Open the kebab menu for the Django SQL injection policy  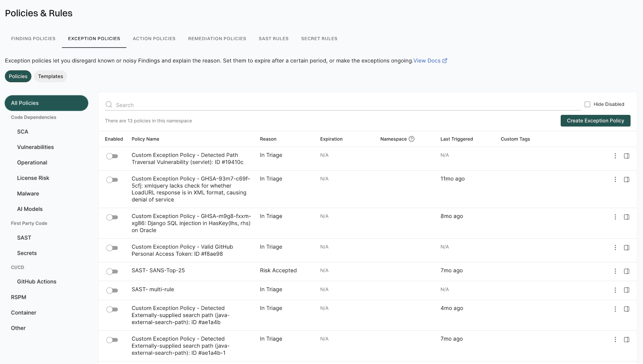click(x=615, y=217)
